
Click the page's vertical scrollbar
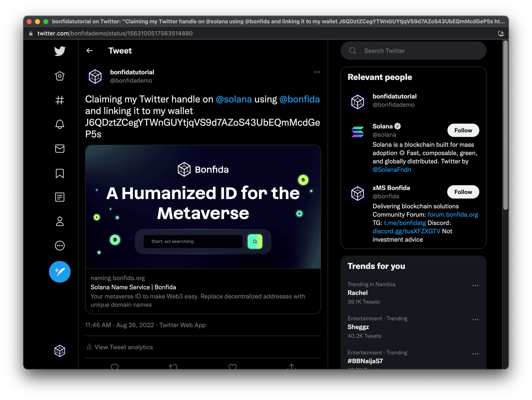tap(505, 125)
